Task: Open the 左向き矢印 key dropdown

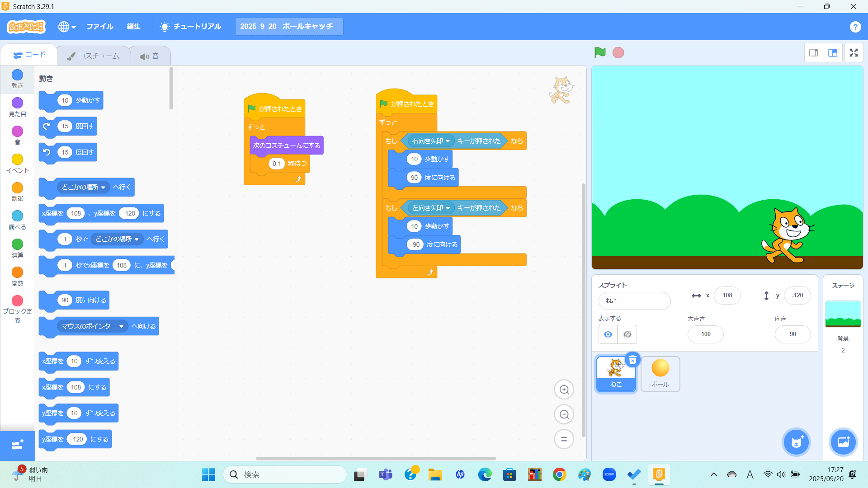Action: coord(430,208)
